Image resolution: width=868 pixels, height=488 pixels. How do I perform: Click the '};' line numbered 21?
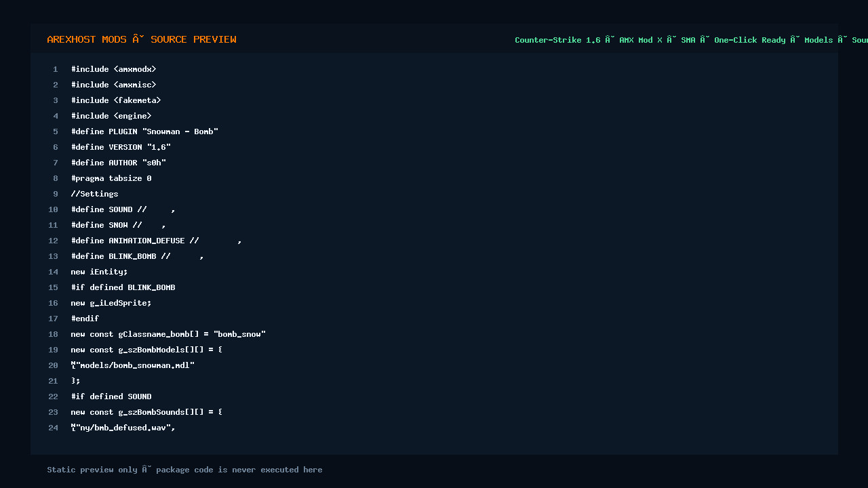(75, 381)
